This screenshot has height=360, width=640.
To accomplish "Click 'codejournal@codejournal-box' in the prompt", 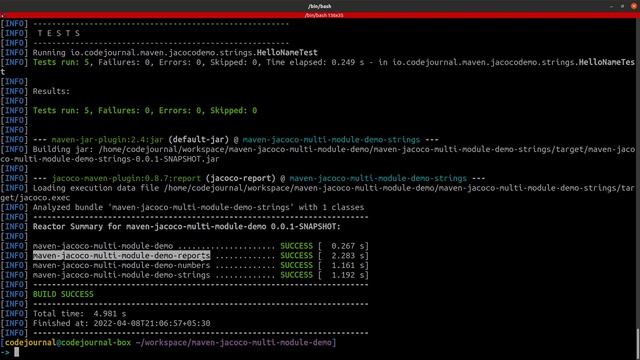I will point(68,342).
